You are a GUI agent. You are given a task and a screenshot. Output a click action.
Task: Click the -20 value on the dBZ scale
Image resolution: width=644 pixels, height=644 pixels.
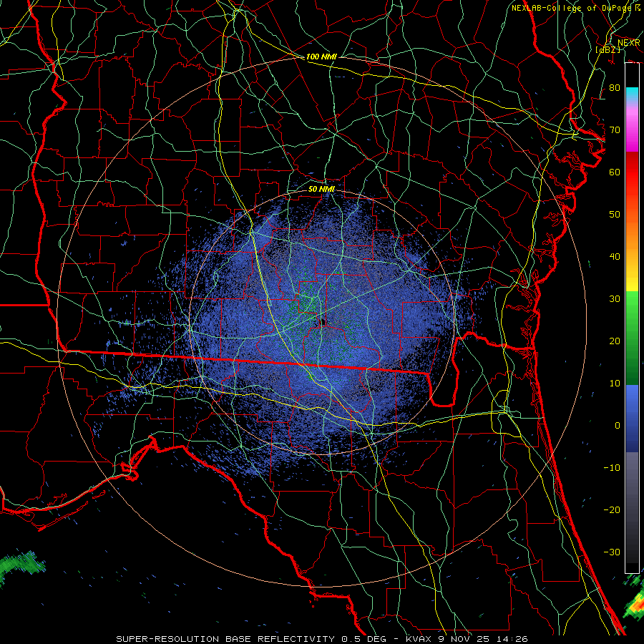[612, 509]
